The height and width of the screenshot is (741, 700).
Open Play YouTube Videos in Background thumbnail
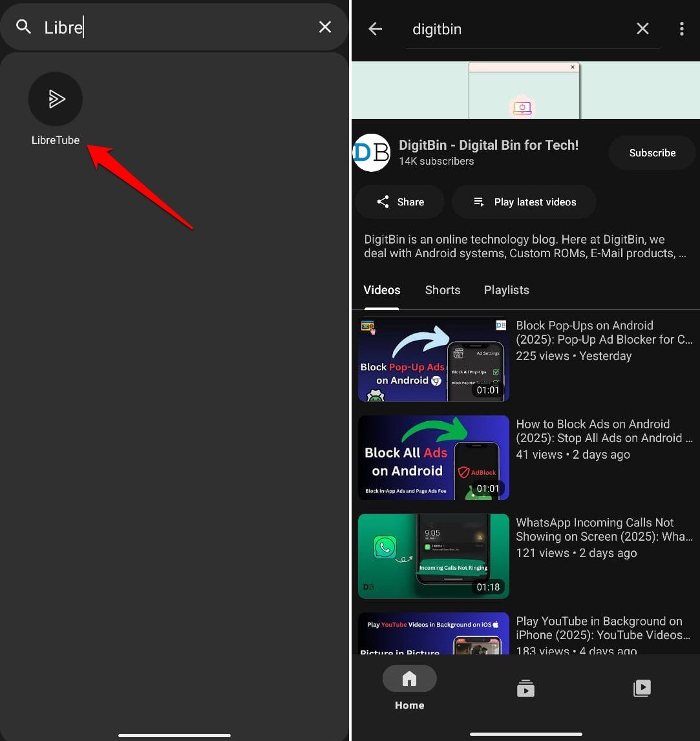[x=434, y=633]
